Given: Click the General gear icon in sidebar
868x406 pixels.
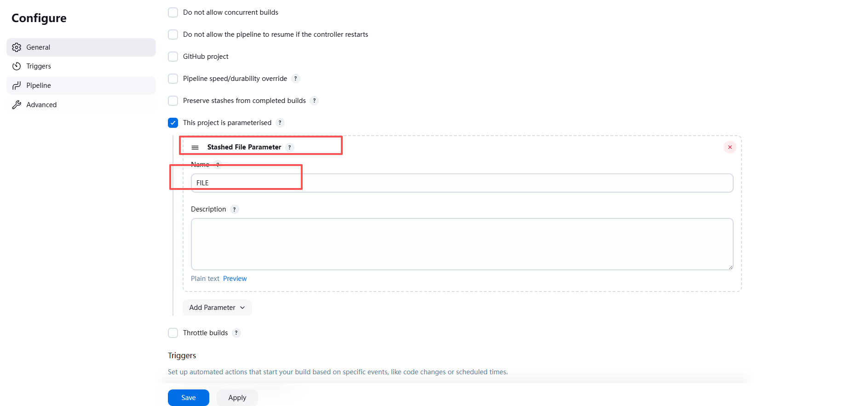Looking at the screenshot, I should pos(17,47).
